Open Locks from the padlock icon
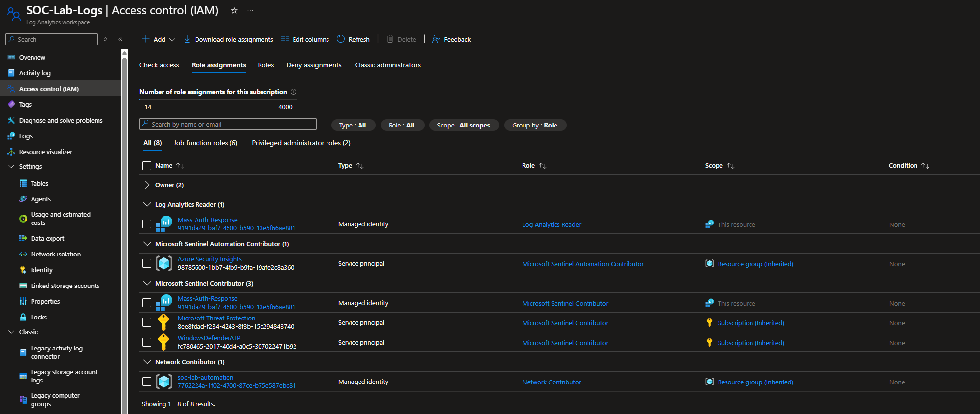 (x=23, y=318)
